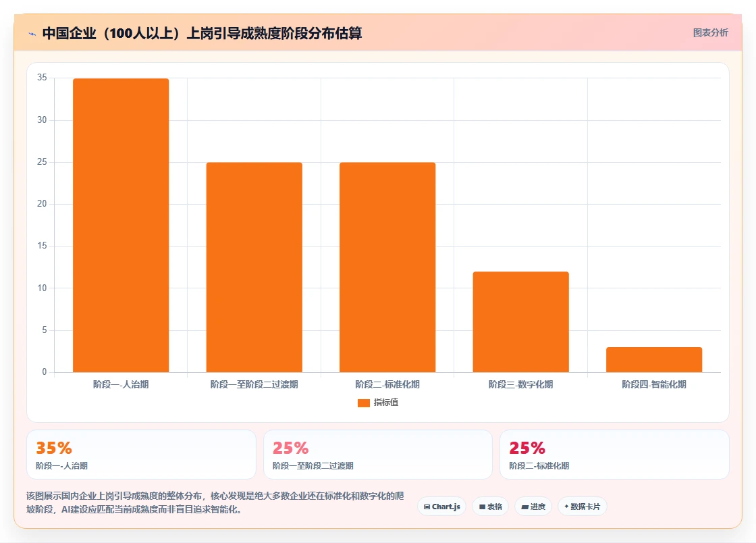Click y-axis tick value 10
756x543 pixels.
(42, 288)
